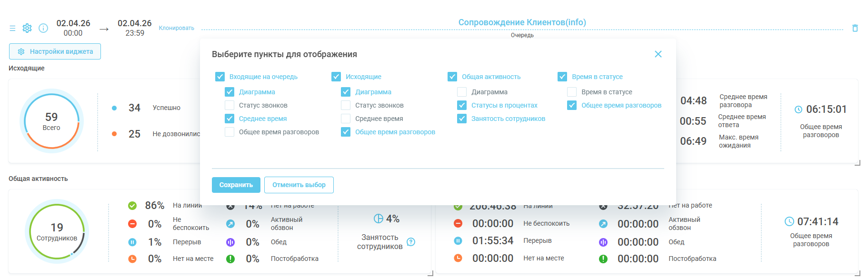The width and height of the screenshot is (868, 279).
Task: Open the Сопровождение Клиентов(info) queue title
Action: pos(522,22)
